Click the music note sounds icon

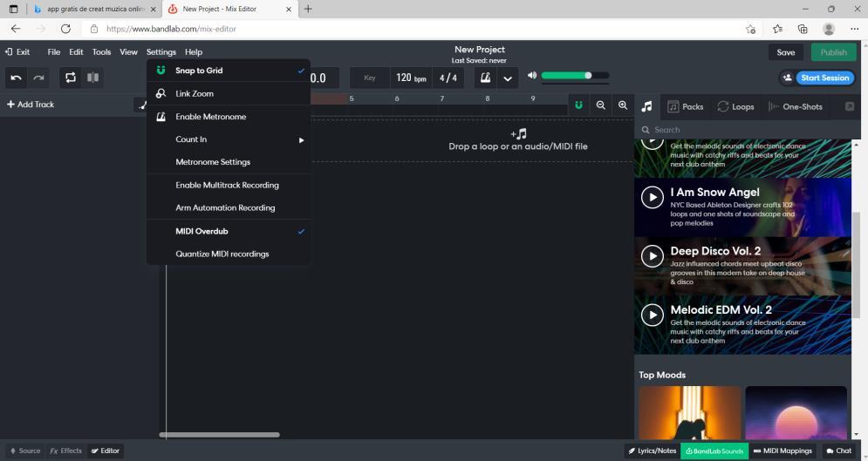pyautogui.click(x=646, y=106)
